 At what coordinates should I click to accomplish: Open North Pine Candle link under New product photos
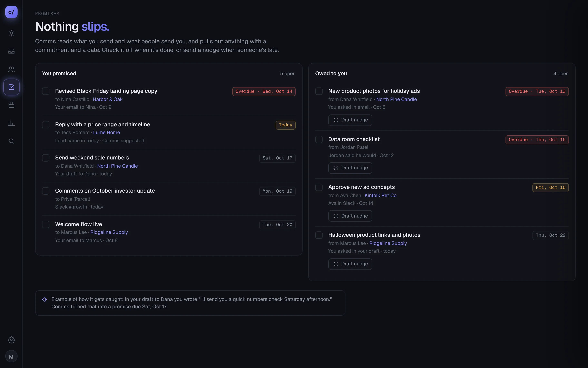tap(396, 99)
